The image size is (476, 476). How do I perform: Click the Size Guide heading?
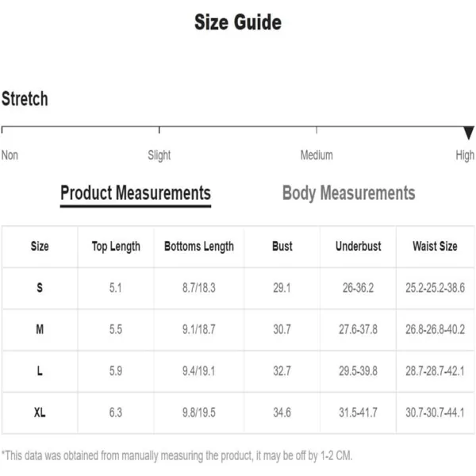(238, 22)
